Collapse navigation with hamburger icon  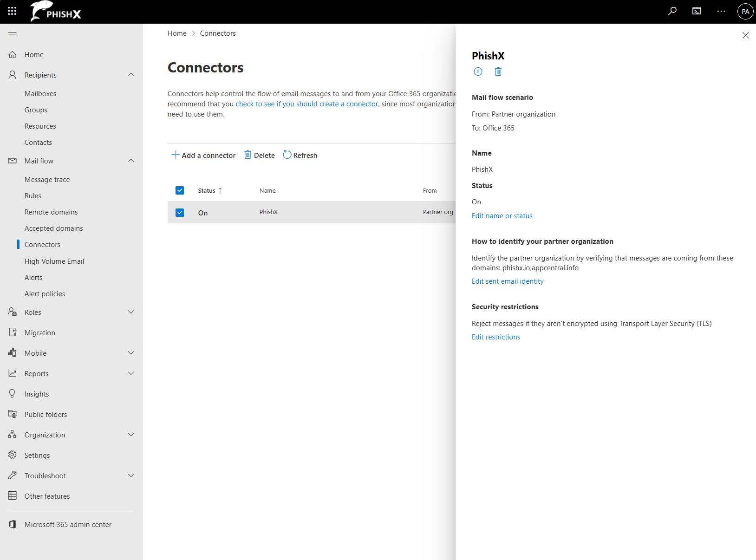(x=13, y=34)
